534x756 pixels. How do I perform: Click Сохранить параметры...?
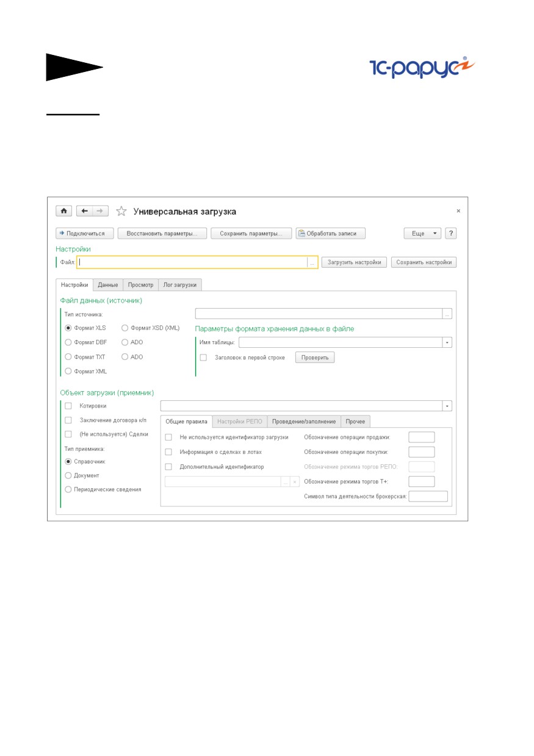(x=251, y=233)
